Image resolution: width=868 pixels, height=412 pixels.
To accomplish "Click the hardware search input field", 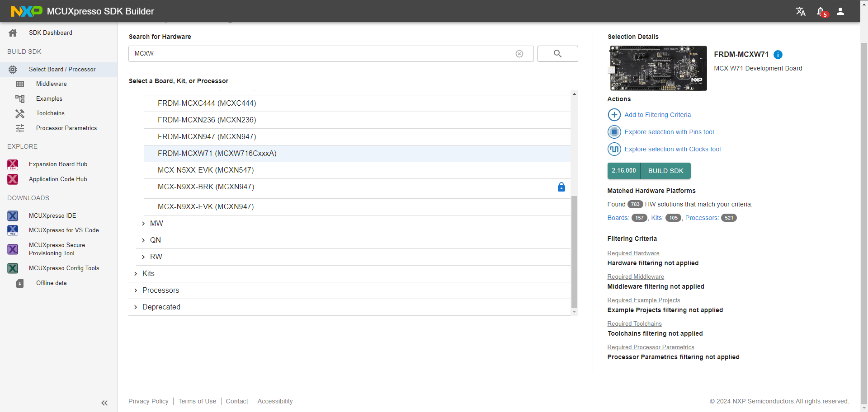I will click(x=331, y=54).
